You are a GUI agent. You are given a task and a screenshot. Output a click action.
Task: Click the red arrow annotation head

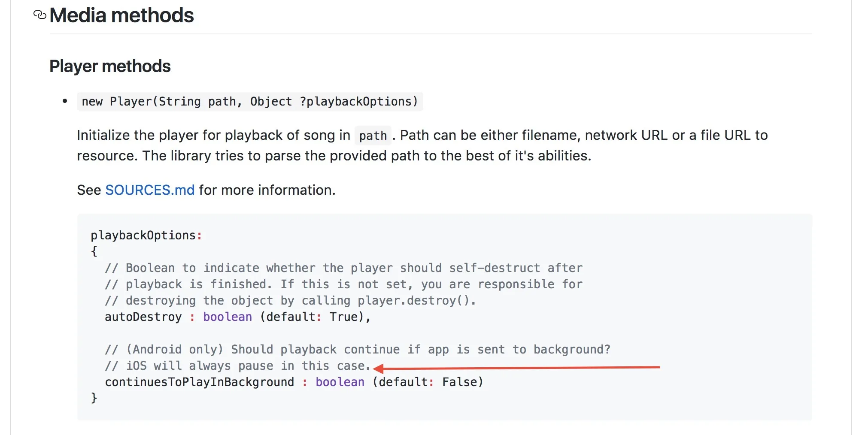point(378,368)
